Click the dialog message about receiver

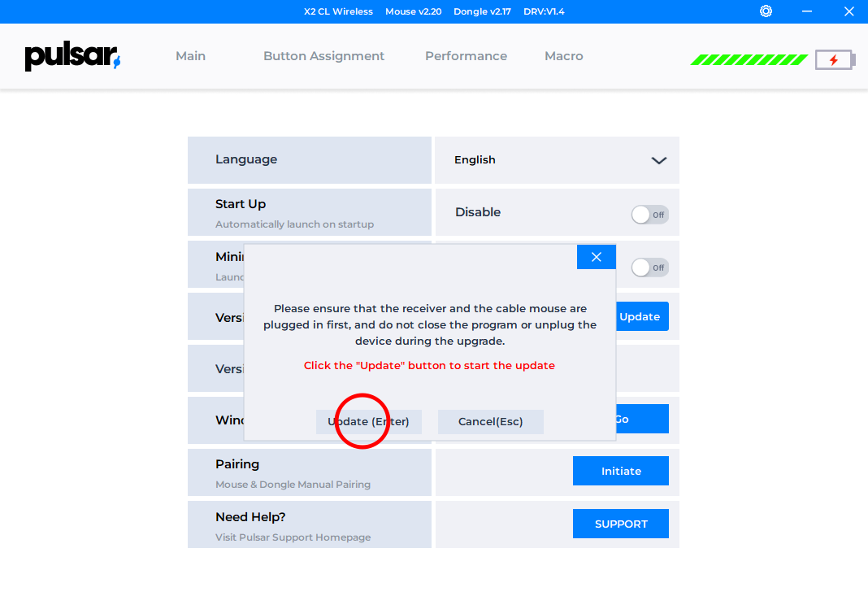(x=430, y=325)
